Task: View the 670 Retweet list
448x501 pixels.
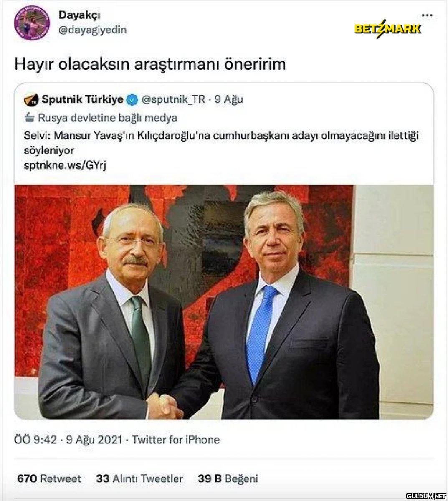Action: pyautogui.click(x=49, y=478)
